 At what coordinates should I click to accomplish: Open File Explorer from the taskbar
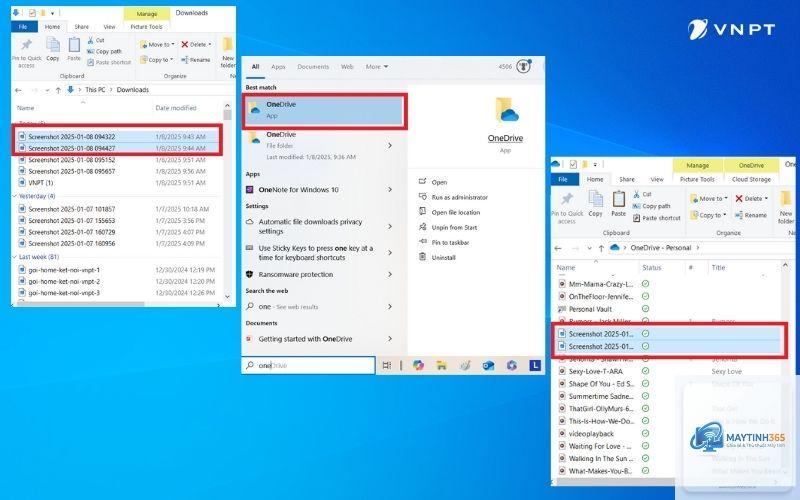pos(441,365)
